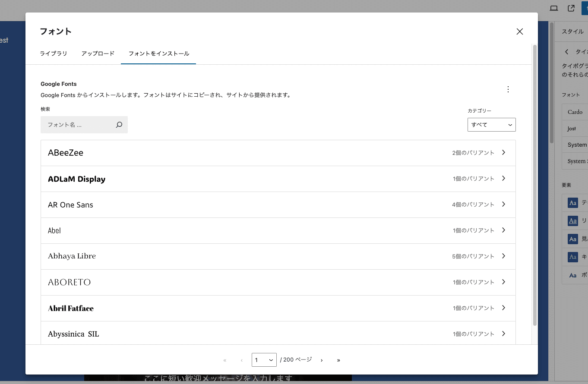Open the カテゴリー すべて dropdown
The height and width of the screenshot is (384, 588).
click(x=491, y=124)
